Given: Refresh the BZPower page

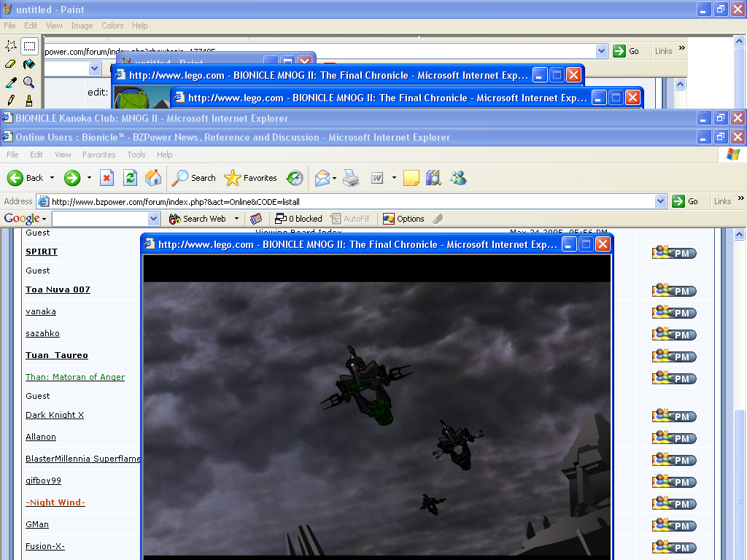Looking at the screenshot, I should (130, 178).
